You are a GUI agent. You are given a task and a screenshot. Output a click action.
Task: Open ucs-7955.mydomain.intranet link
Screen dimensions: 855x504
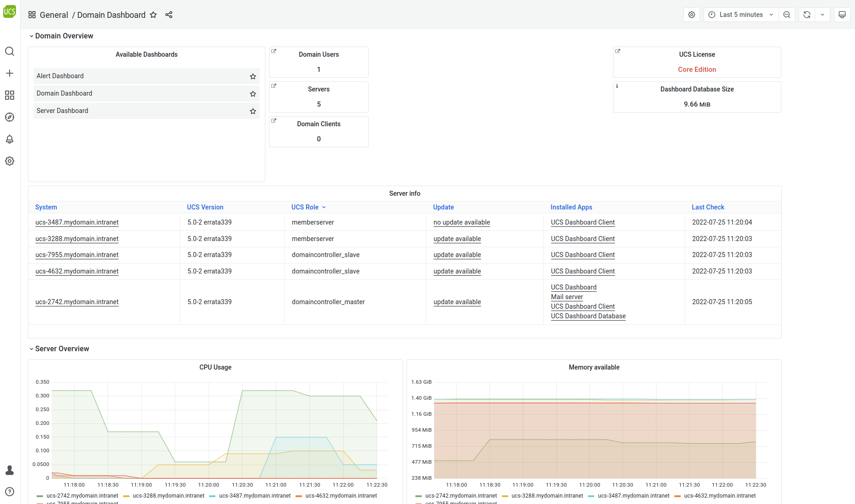pyautogui.click(x=77, y=255)
